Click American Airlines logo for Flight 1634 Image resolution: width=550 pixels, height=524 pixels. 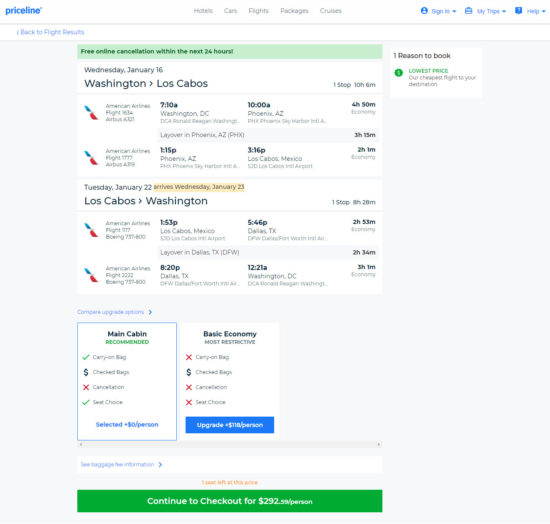pos(91,113)
